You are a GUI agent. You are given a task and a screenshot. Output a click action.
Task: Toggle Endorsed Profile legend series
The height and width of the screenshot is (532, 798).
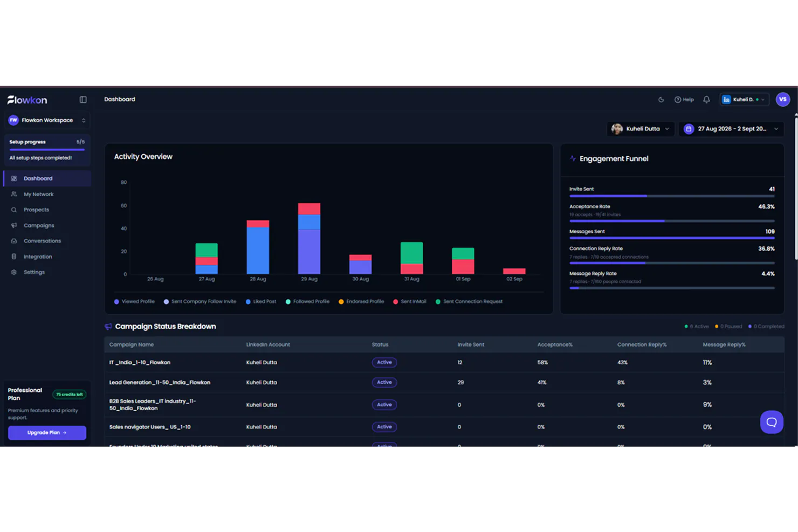point(361,302)
